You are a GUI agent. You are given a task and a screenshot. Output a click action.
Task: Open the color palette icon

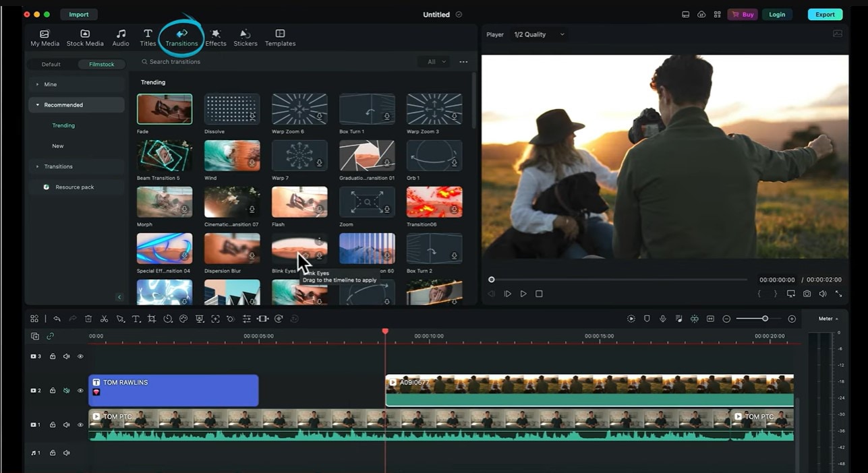183,319
